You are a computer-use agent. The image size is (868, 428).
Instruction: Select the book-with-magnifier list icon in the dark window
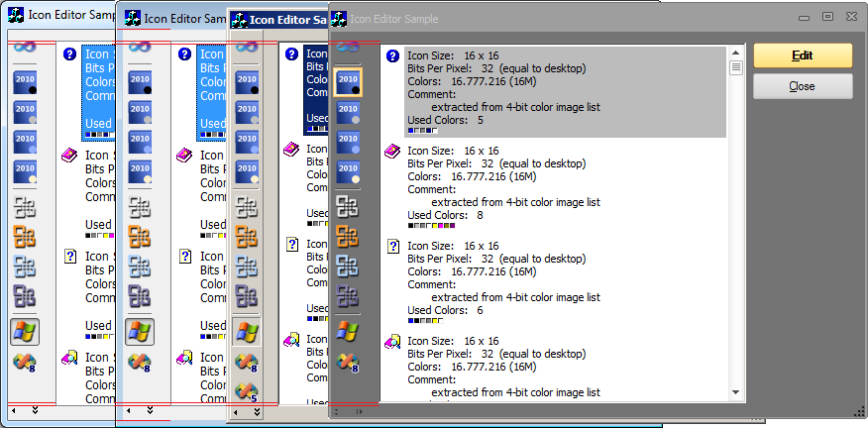(x=392, y=341)
